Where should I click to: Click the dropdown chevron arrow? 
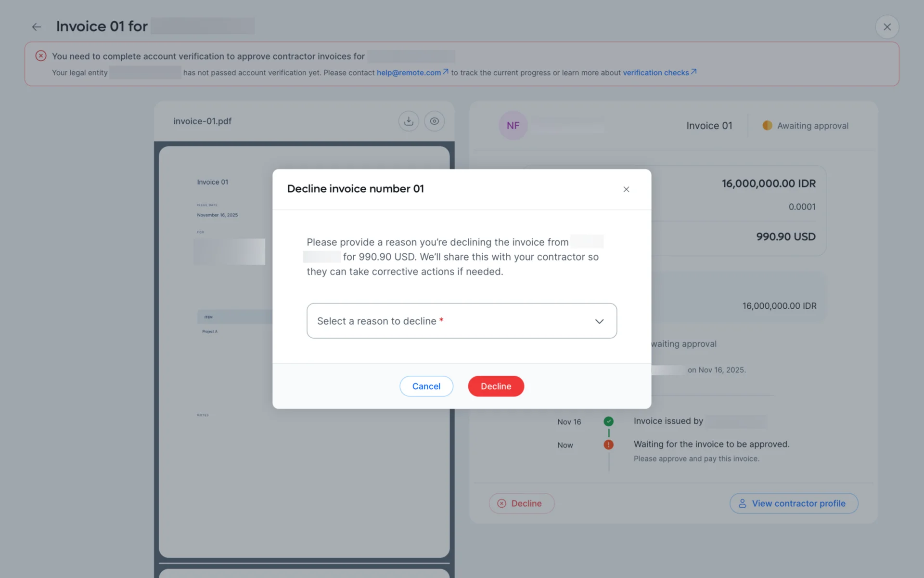pyautogui.click(x=599, y=321)
